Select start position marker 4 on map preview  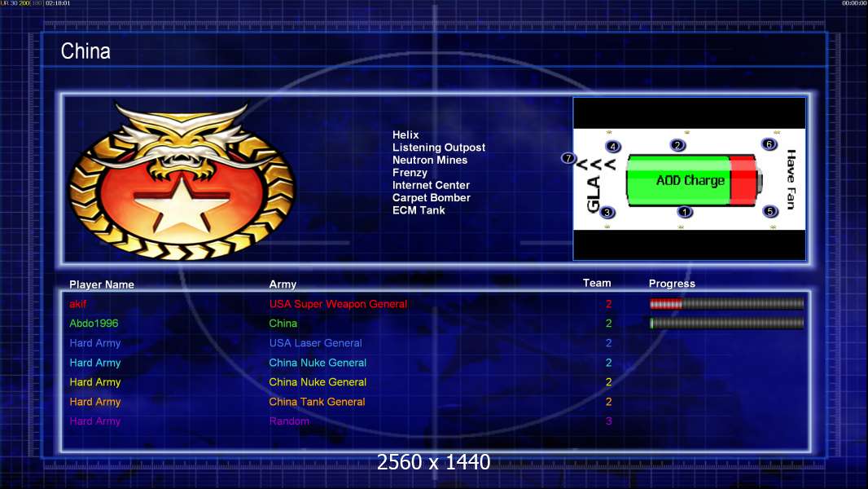[613, 147]
